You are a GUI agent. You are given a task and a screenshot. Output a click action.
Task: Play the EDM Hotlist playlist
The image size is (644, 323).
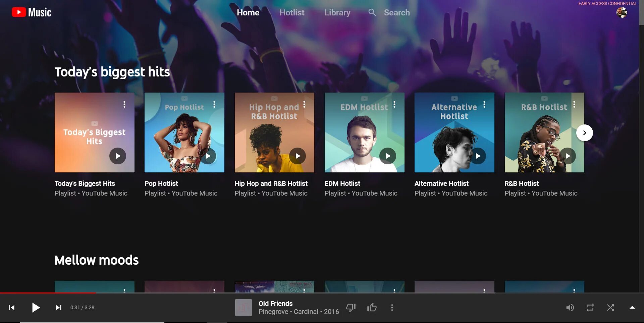[388, 156]
